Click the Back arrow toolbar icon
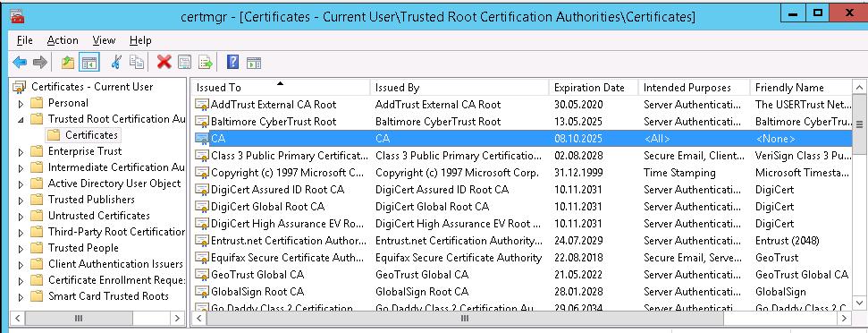 pos(20,63)
